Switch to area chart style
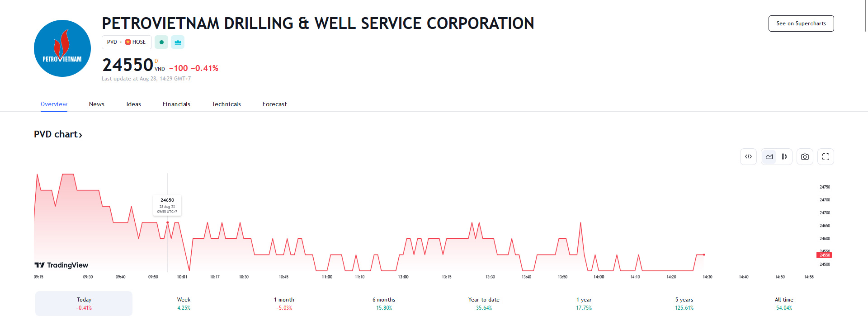 coord(769,157)
